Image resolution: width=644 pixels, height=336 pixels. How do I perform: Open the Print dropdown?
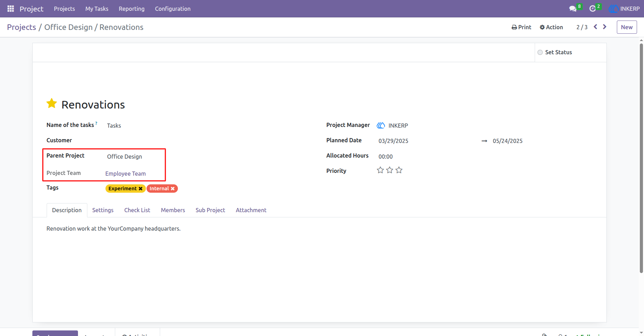[521, 27]
